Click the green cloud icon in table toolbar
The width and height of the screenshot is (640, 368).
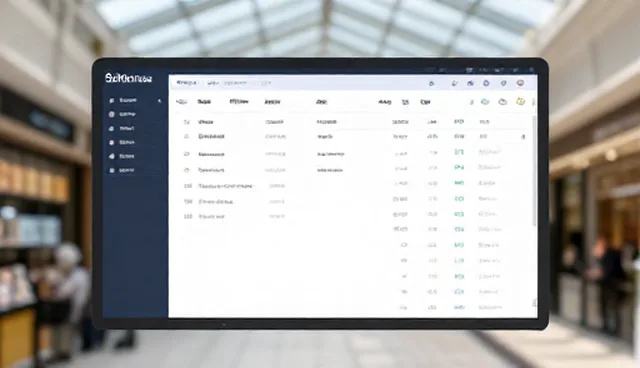point(485,102)
